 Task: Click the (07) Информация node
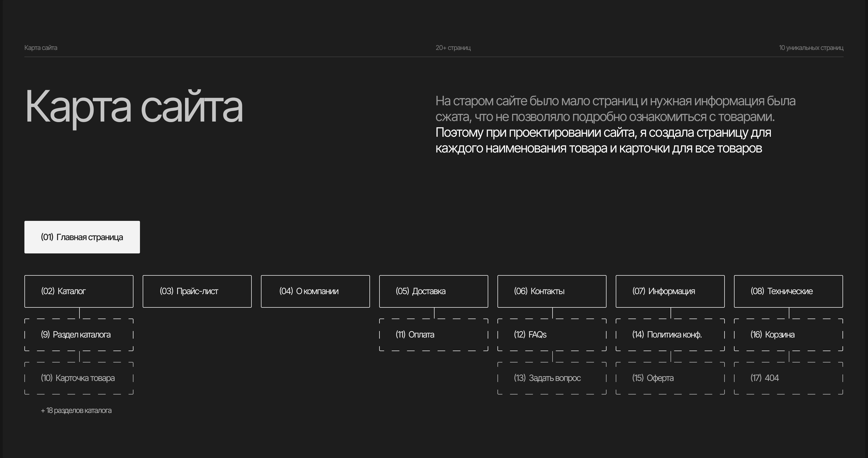670,291
